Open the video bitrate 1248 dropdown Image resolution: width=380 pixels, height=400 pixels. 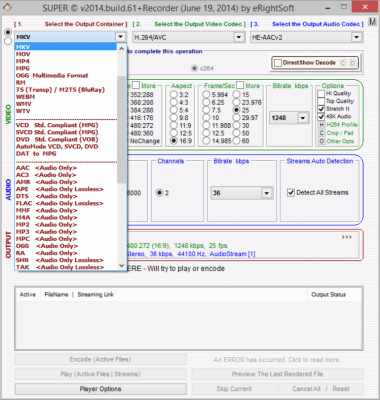point(303,118)
